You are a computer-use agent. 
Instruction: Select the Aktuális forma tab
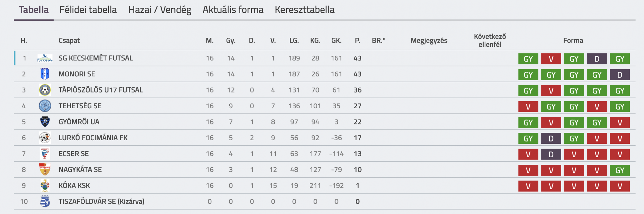pos(233,10)
